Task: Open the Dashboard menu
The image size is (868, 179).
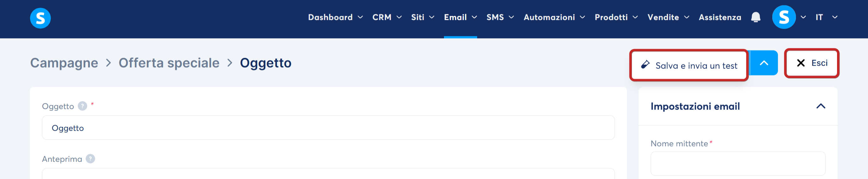Action: 335,17
